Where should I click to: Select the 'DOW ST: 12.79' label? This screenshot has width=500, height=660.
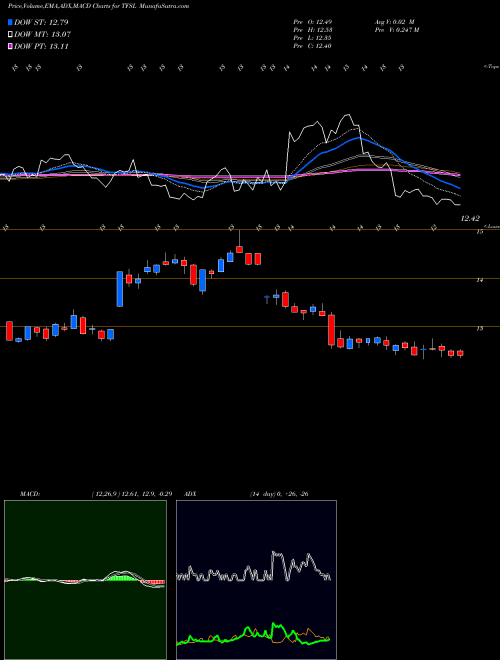pyautogui.click(x=41, y=22)
